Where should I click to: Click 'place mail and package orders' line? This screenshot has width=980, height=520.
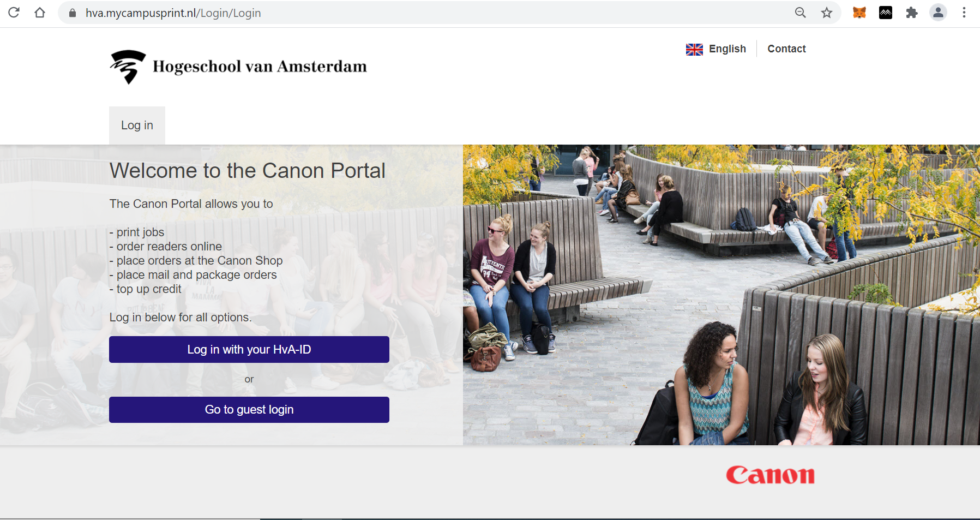tap(193, 275)
